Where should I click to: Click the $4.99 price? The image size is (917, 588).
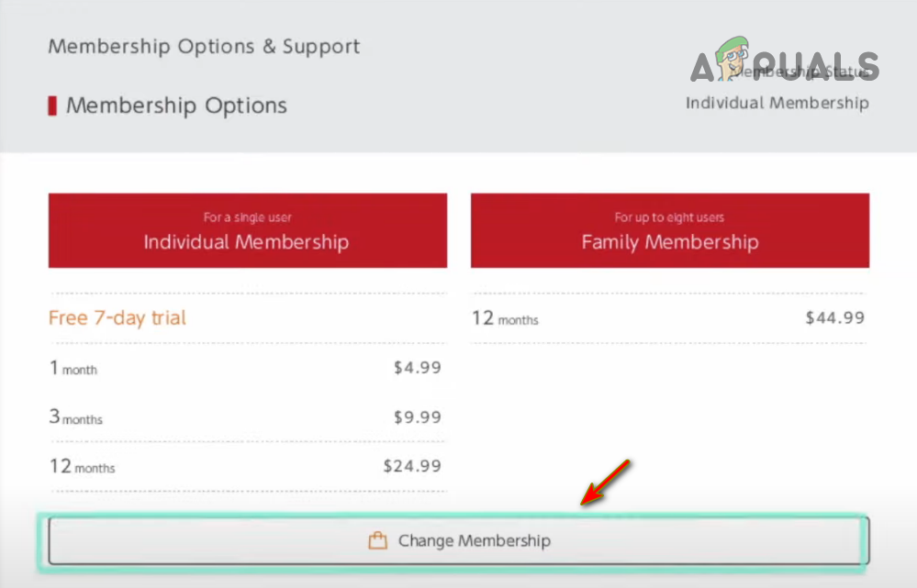coord(417,369)
